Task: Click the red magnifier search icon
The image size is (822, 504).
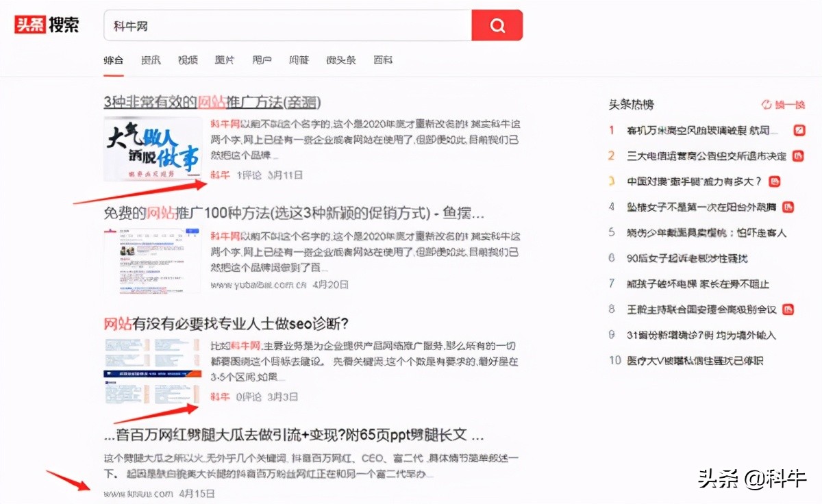Action: 497,25
